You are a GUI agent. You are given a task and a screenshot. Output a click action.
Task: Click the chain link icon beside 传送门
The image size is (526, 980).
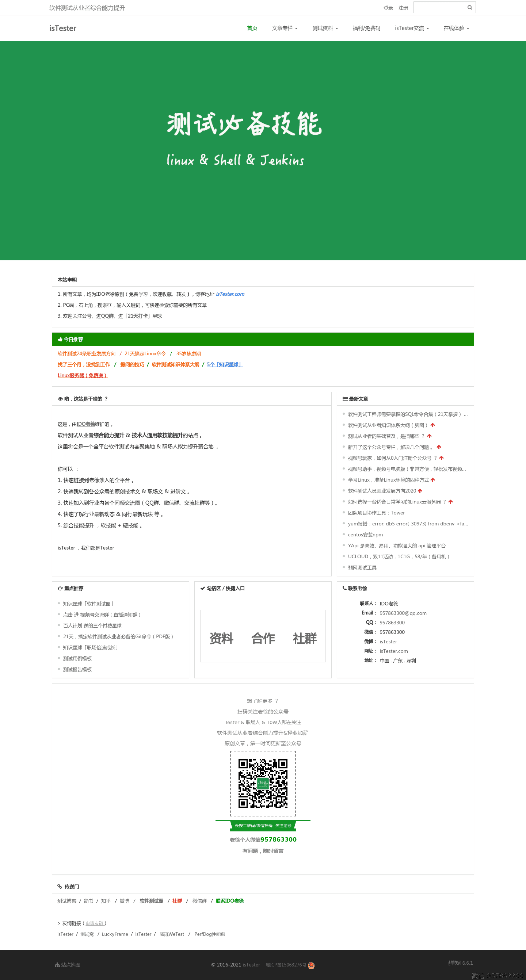coord(60,887)
